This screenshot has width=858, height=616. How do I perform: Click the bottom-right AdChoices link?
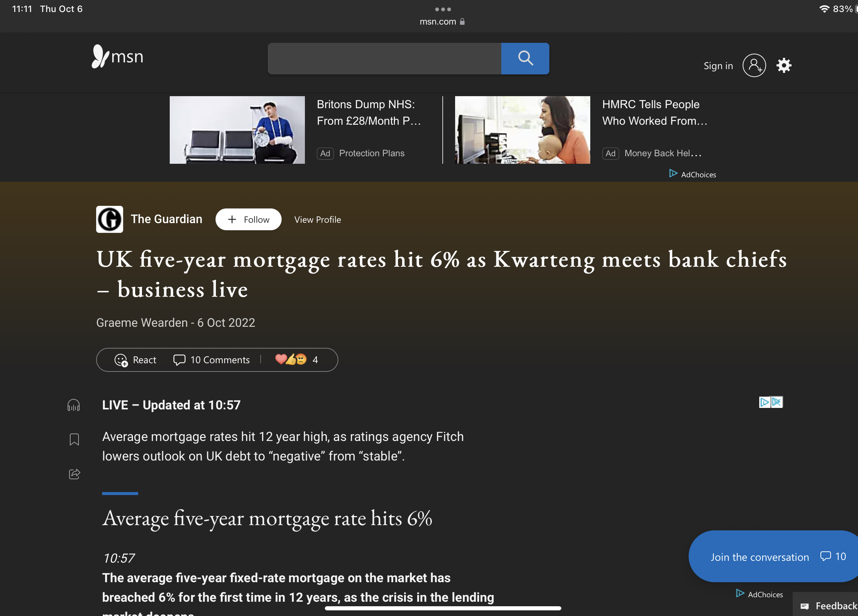point(759,594)
